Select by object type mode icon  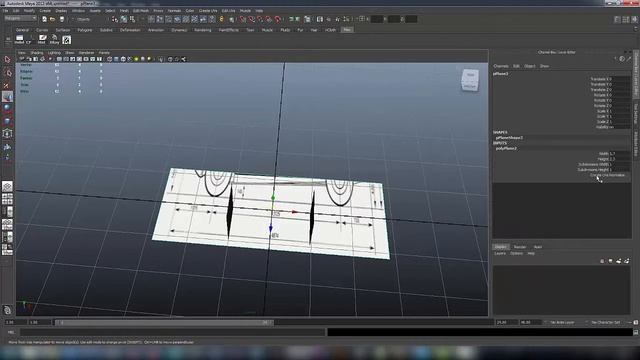coord(124,19)
